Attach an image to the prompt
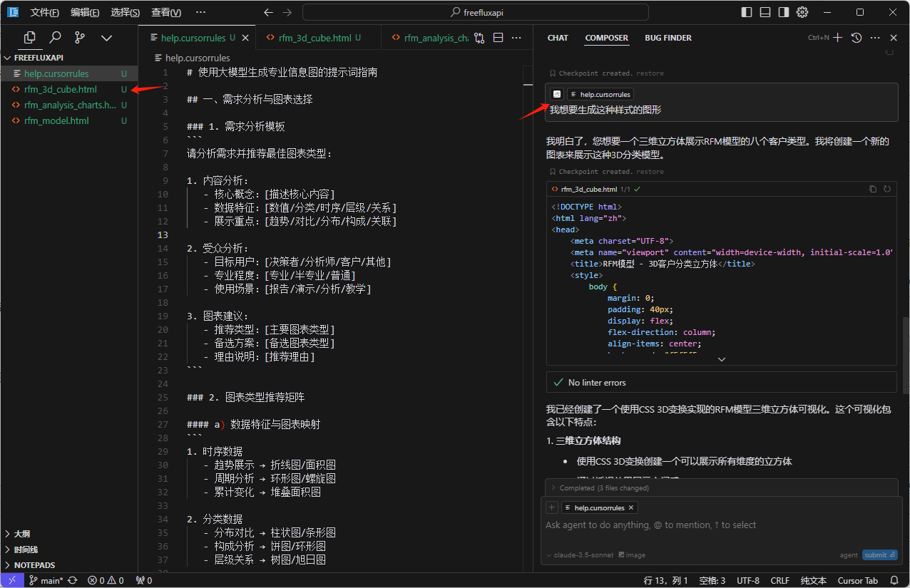The width and height of the screenshot is (910, 588). 632,555
